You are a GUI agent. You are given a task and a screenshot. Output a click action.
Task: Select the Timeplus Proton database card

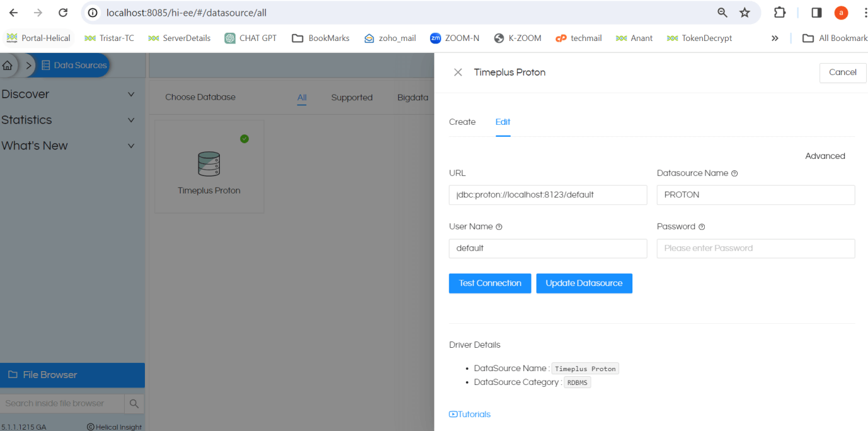tap(209, 166)
